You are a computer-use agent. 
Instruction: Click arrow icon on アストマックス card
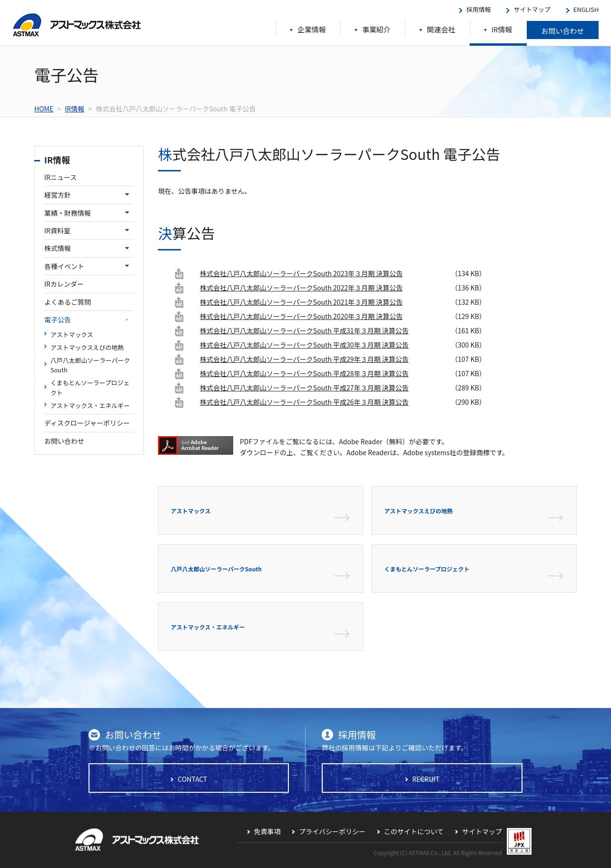point(342,518)
